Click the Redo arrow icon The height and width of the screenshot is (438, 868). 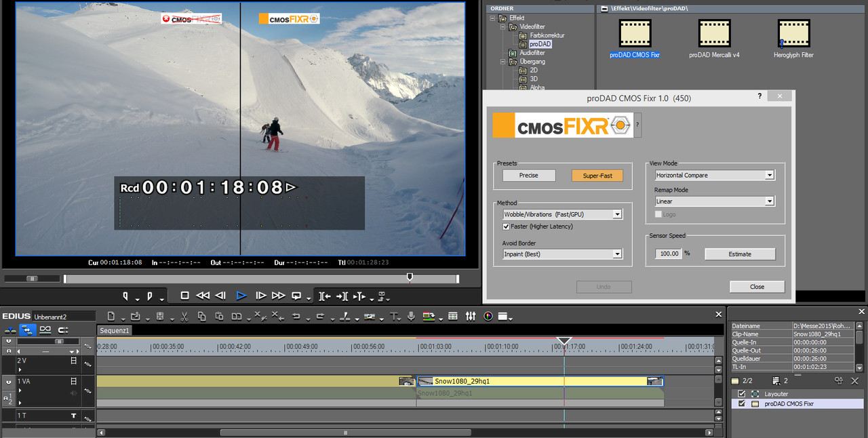tap(320, 316)
